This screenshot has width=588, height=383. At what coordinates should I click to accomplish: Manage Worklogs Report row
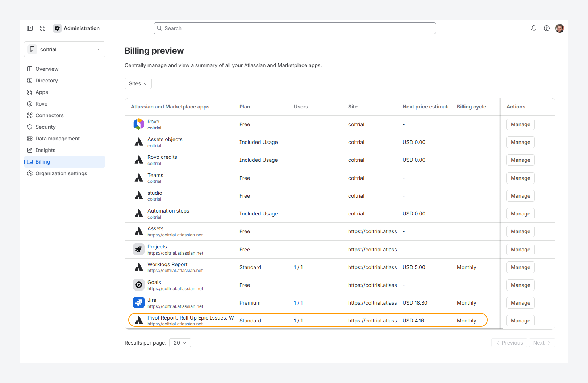click(521, 267)
